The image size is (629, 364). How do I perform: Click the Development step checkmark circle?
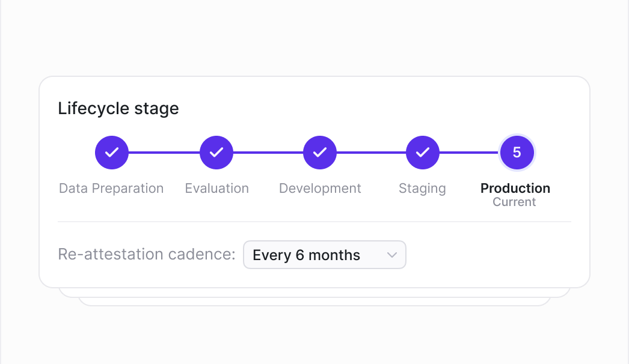click(320, 153)
